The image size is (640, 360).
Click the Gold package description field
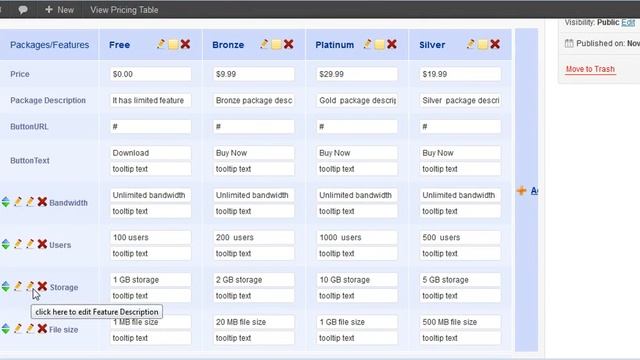pyautogui.click(x=357, y=100)
